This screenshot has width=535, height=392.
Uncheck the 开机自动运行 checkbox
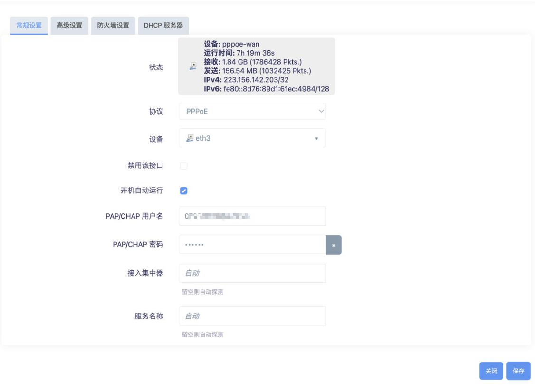[x=183, y=191]
